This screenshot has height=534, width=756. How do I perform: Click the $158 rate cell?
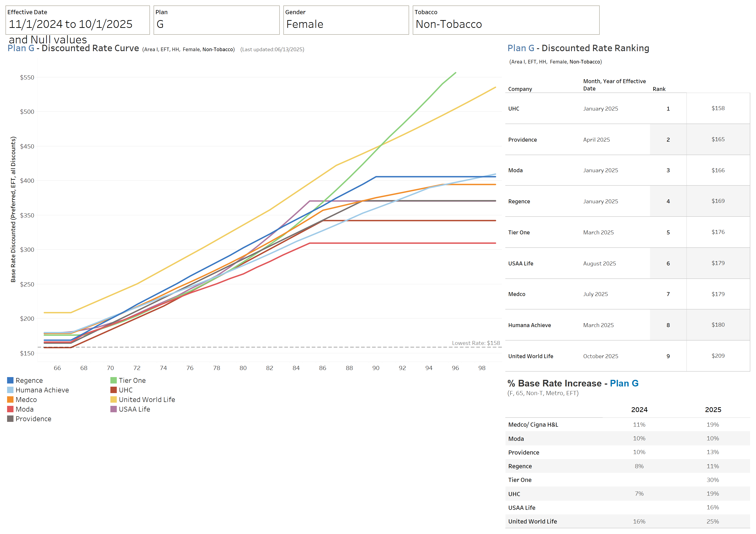(x=718, y=108)
